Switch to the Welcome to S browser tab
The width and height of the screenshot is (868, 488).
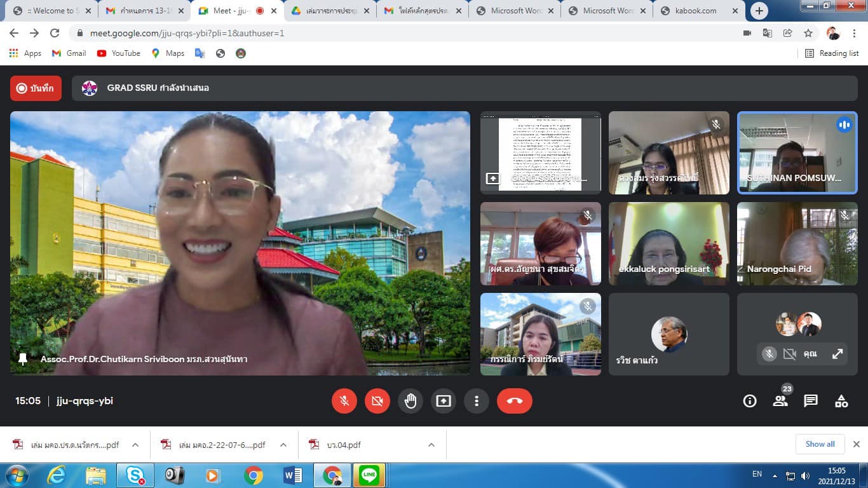point(50,11)
